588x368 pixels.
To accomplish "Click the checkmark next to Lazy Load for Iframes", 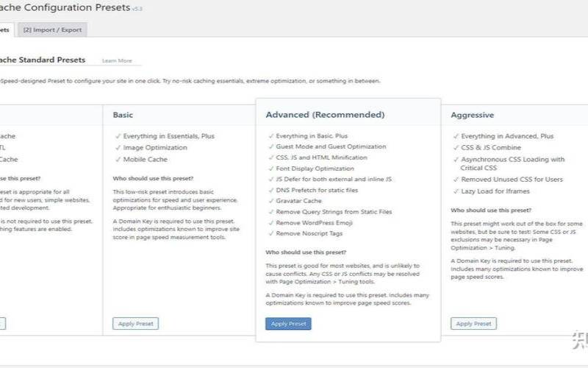I will tap(455, 191).
